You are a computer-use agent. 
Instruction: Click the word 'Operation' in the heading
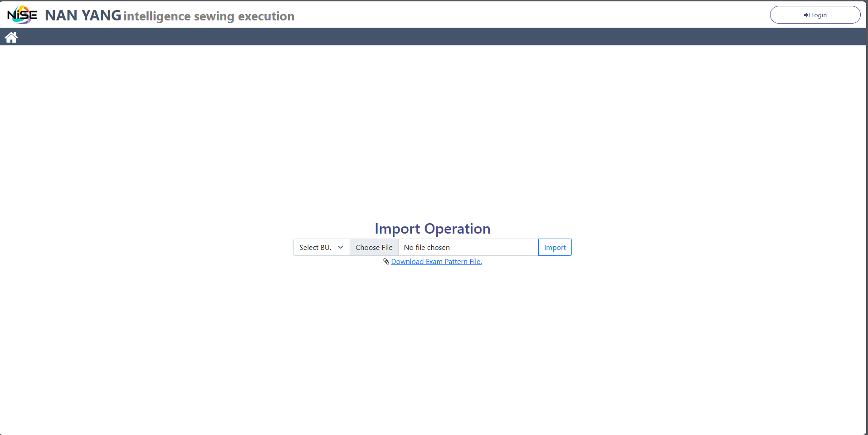(457, 229)
